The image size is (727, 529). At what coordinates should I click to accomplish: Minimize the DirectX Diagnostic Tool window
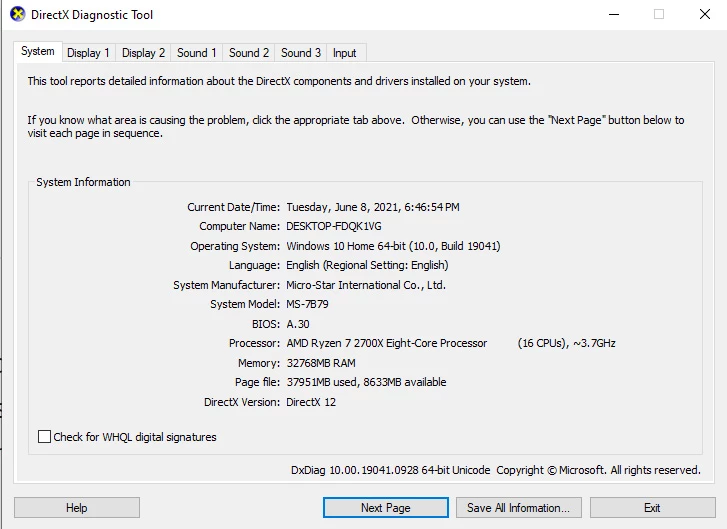coord(614,14)
